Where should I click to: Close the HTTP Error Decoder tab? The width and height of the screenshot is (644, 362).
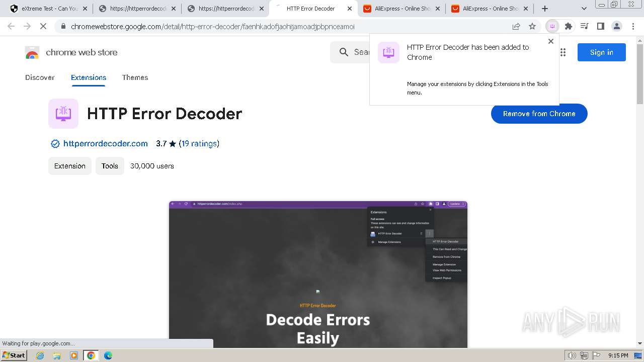click(350, 9)
